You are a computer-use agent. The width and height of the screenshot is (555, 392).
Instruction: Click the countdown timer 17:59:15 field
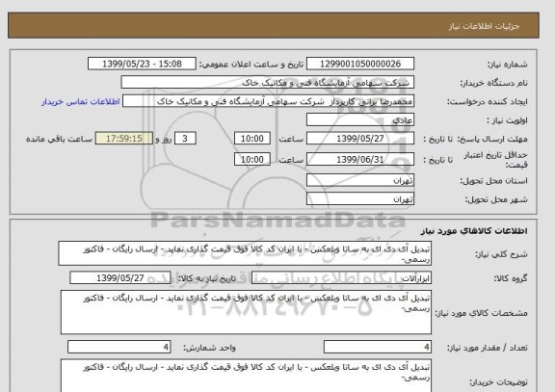pyautogui.click(x=124, y=139)
